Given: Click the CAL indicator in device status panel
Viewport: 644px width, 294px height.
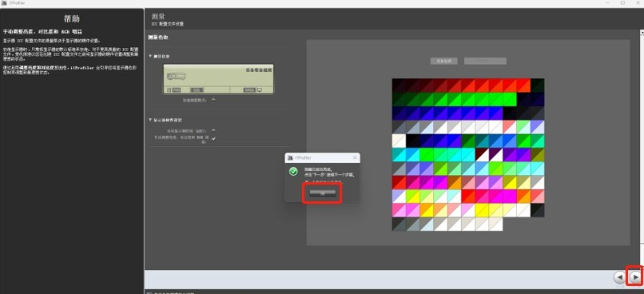Looking at the screenshot, I should tap(197, 89).
